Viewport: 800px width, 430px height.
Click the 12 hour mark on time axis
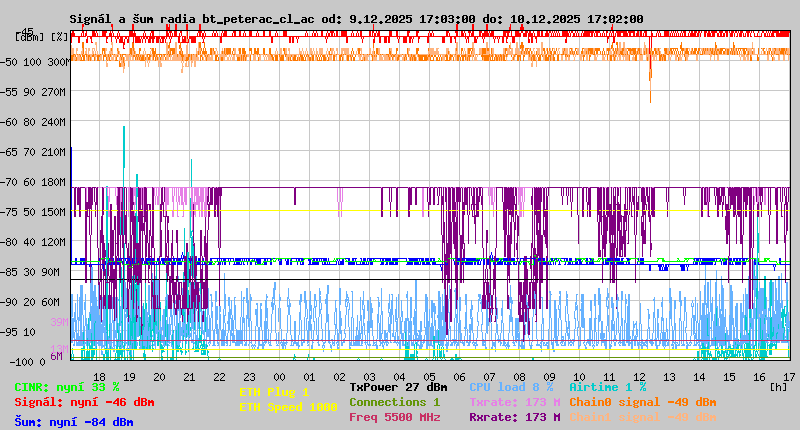640,376
